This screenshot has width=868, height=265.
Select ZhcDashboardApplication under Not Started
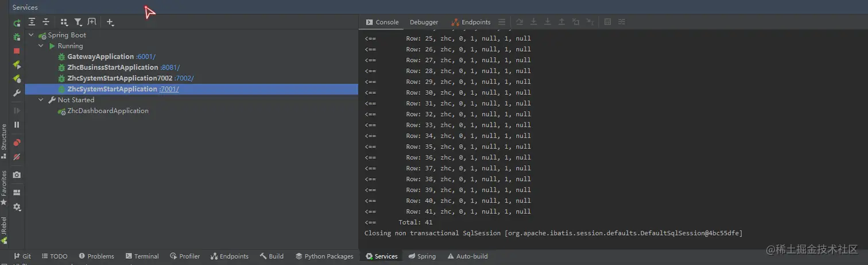[108, 111]
